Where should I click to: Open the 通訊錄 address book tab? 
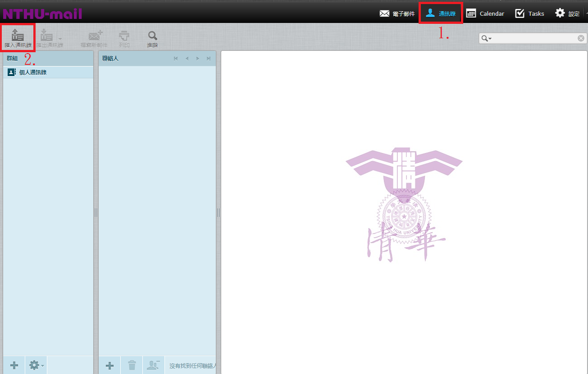[441, 14]
